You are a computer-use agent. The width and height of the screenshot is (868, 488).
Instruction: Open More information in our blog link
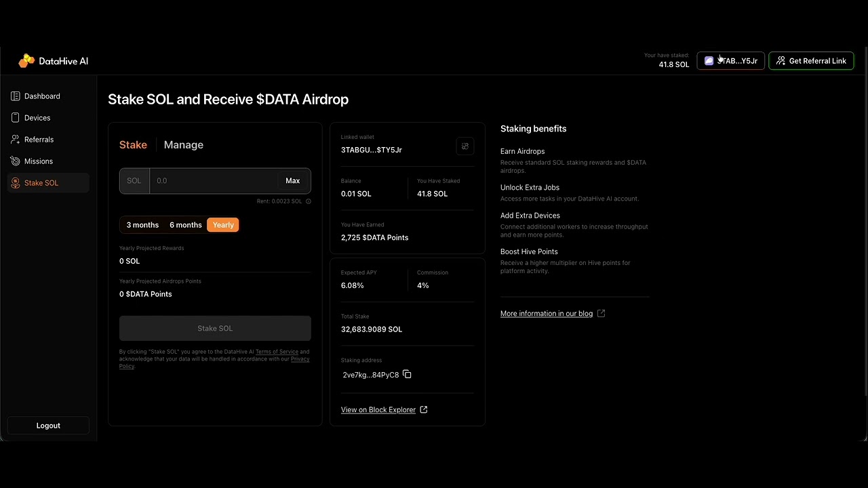click(x=547, y=314)
